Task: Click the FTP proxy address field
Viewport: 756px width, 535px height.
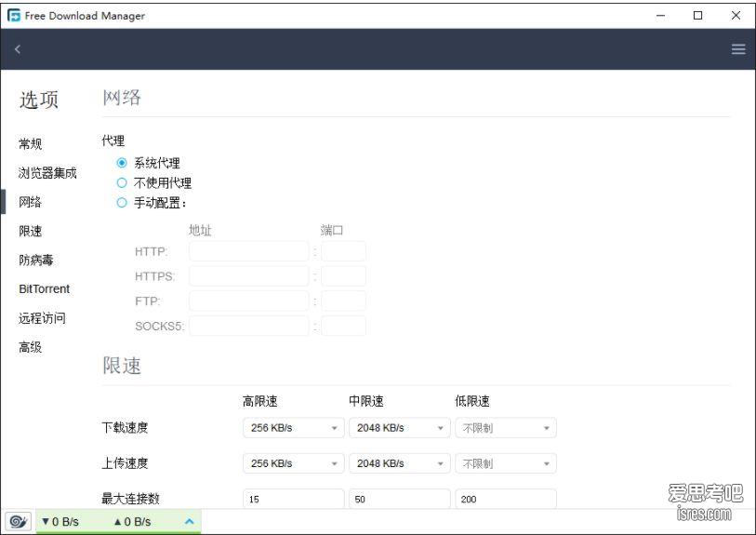Action: (249, 301)
